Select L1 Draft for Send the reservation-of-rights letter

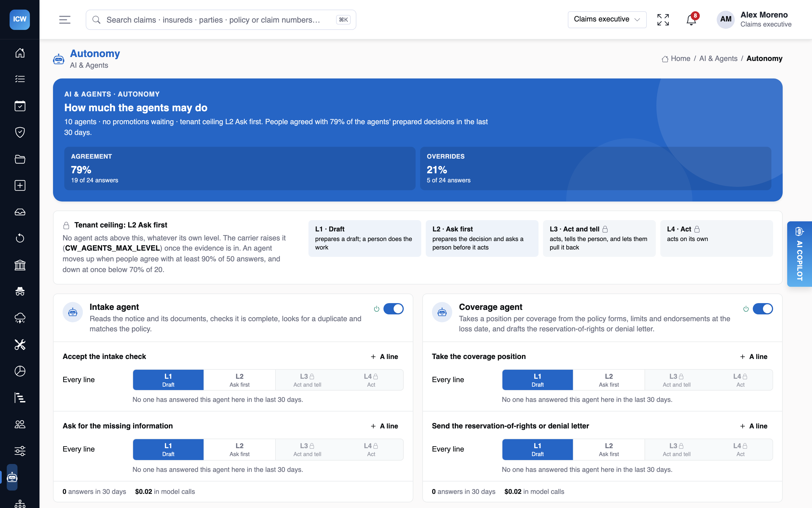point(538,450)
